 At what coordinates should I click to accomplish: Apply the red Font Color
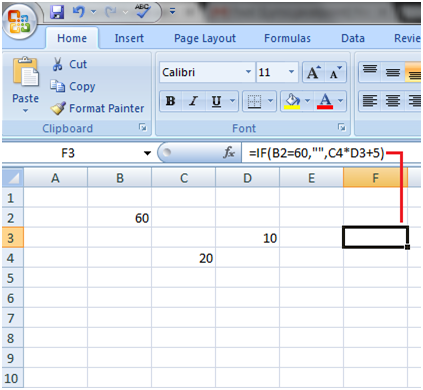pos(325,101)
